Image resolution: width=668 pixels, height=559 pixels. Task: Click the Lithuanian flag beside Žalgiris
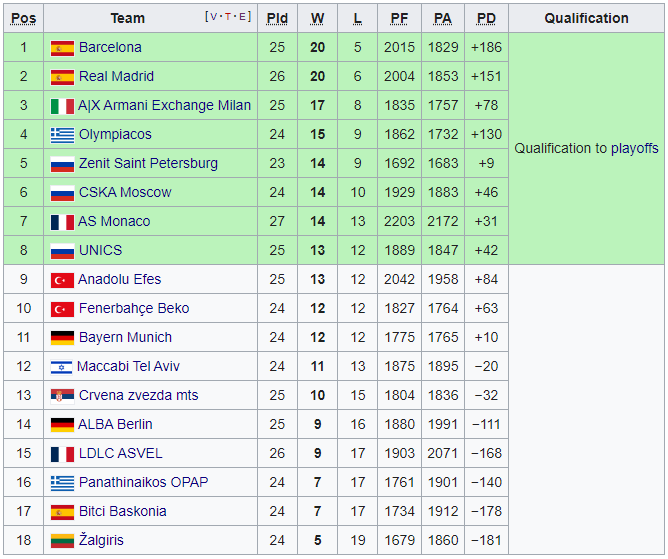point(62,541)
